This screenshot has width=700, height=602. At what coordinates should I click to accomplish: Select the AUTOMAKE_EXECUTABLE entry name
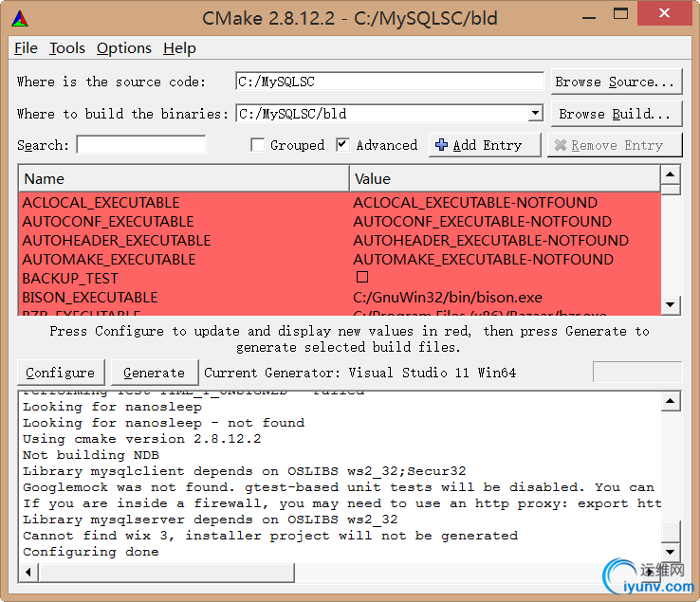[x=109, y=259]
